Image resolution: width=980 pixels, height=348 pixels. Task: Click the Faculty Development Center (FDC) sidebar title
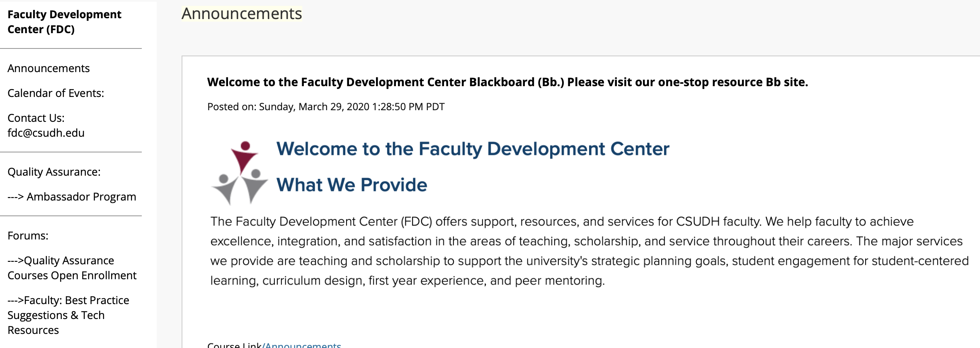pyautogui.click(x=64, y=22)
